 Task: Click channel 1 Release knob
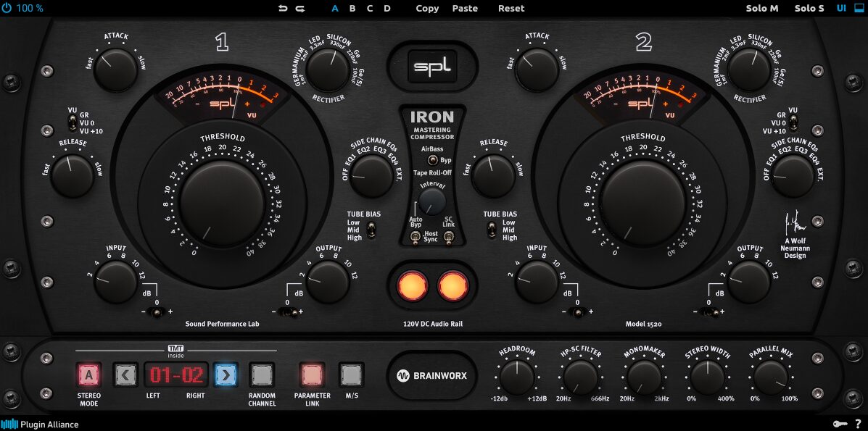tap(73, 176)
